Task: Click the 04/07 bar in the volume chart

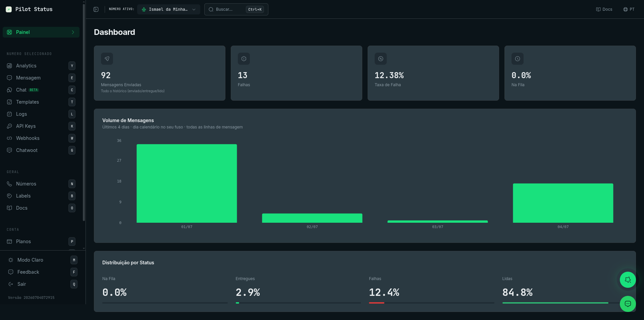Action: pos(563,203)
